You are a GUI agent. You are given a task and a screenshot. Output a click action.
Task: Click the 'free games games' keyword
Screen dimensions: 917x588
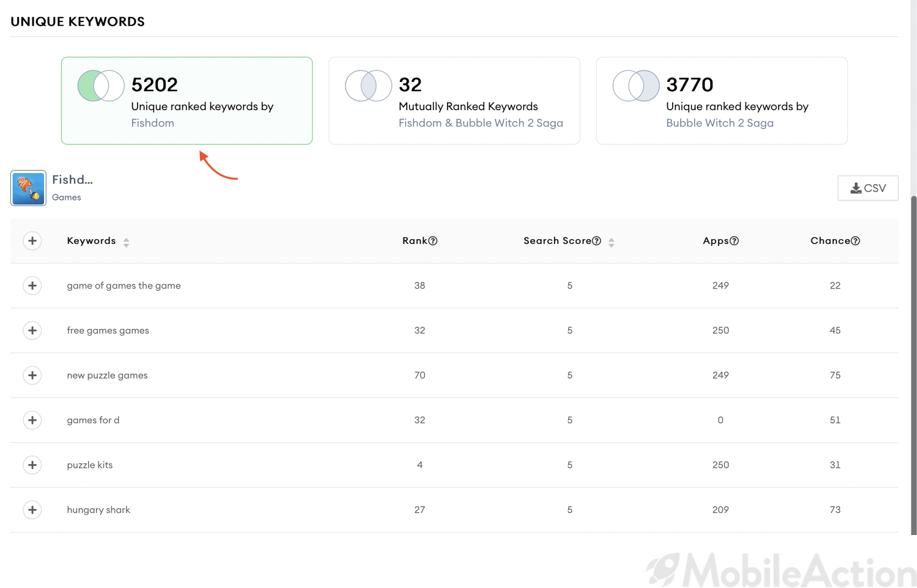(108, 330)
